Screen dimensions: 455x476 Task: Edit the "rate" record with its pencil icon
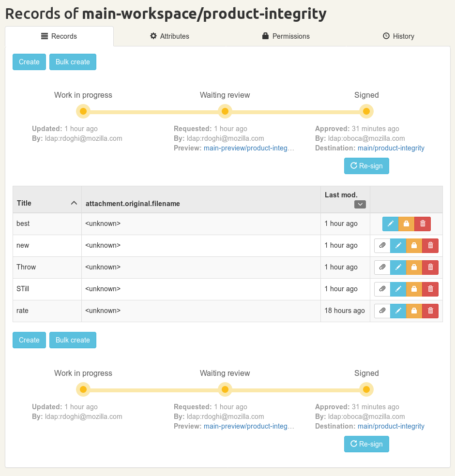point(398,311)
